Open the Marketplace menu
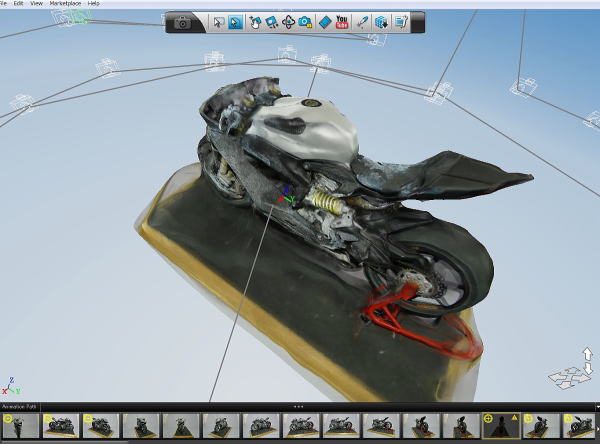600x444 pixels. click(x=65, y=3)
